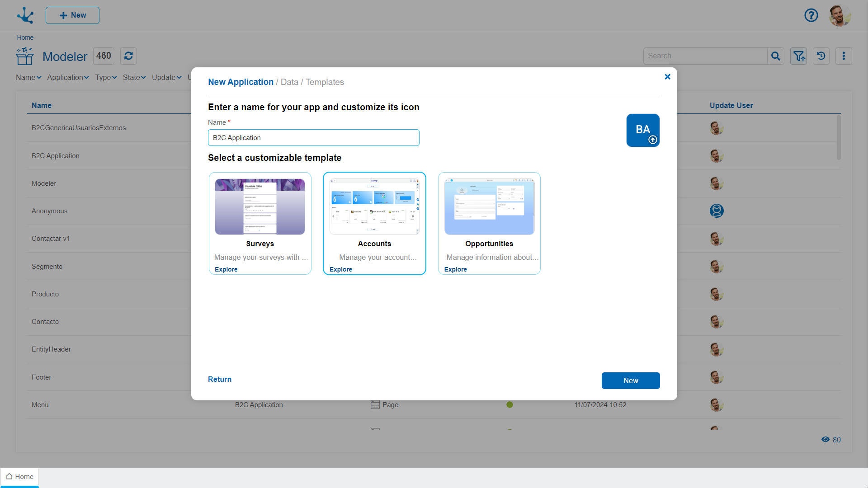Click the application logo in top left
Image resolution: width=868 pixels, height=488 pixels.
(x=25, y=15)
